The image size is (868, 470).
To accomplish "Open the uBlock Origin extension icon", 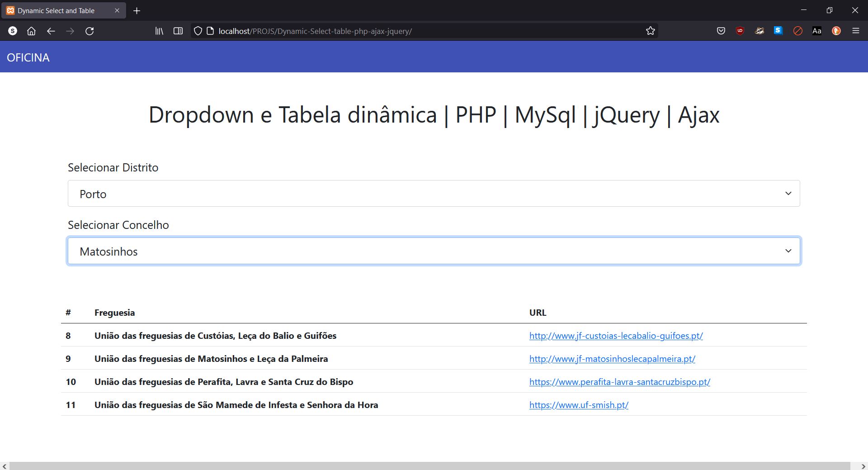I will pyautogui.click(x=740, y=31).
